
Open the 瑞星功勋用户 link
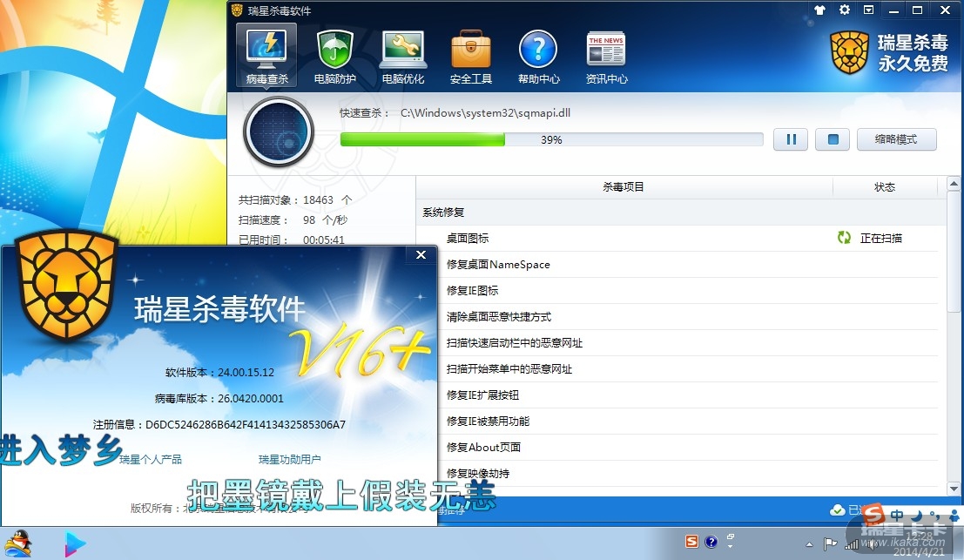(x=290, y=459)
